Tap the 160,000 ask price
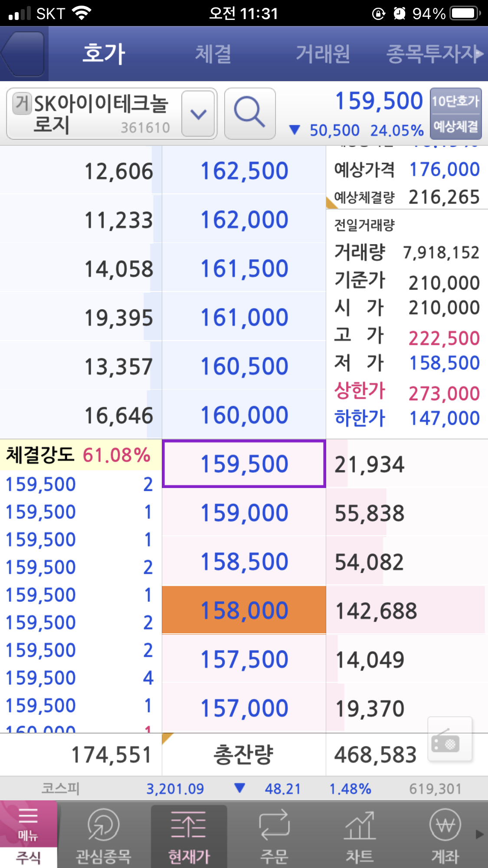 [244, 415]
